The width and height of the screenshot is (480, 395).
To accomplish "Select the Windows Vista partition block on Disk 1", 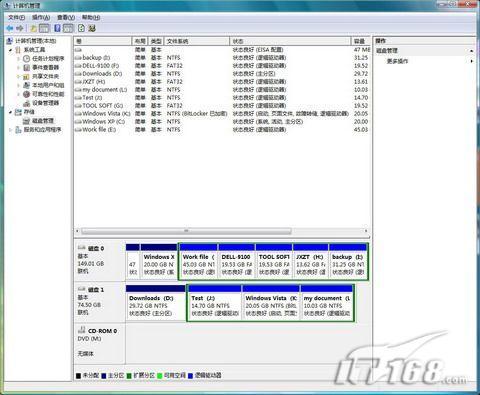I will click(x=271, y=302).
